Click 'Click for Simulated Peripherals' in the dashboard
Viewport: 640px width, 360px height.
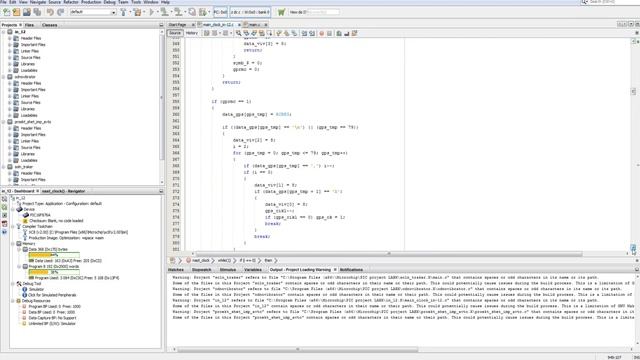click(x=52, y=295)
